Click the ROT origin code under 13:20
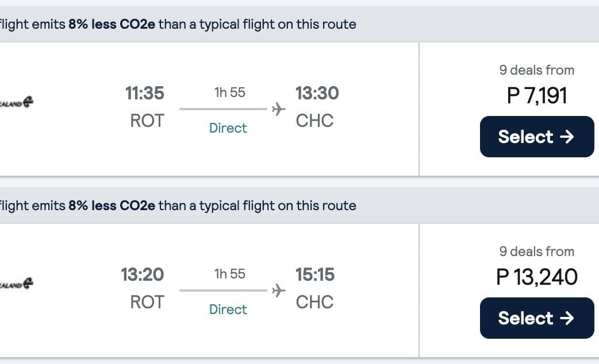599x364 pixels. (147, 302)
